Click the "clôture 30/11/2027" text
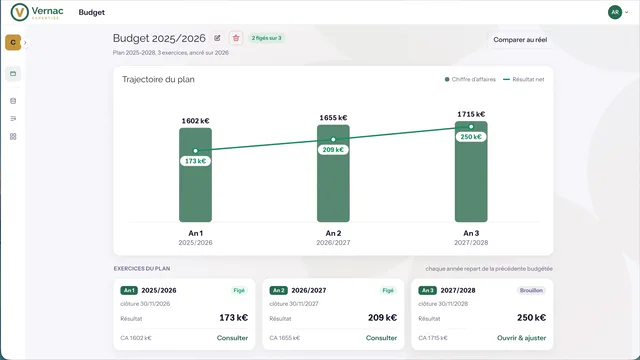Image resolution: width=640 pixels, height=360 pixels. tap(294, 304)
